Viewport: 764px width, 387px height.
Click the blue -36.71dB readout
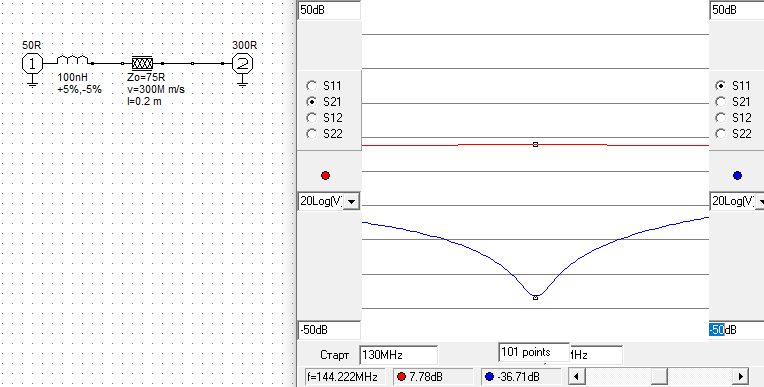point(521,377)
